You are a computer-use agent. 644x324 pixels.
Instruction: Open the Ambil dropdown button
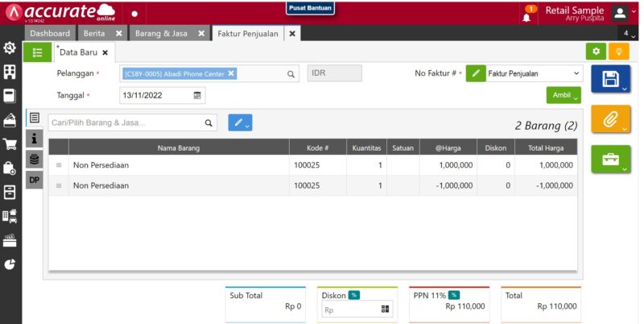563,95
